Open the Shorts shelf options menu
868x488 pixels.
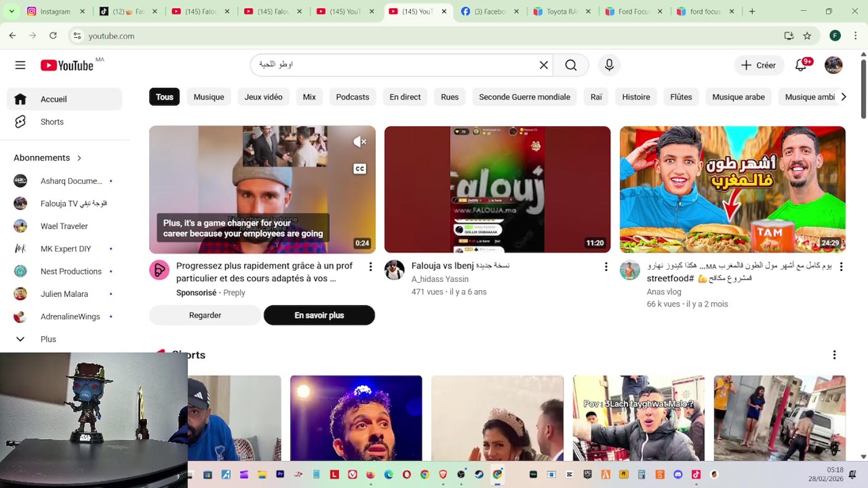[834, 355]
